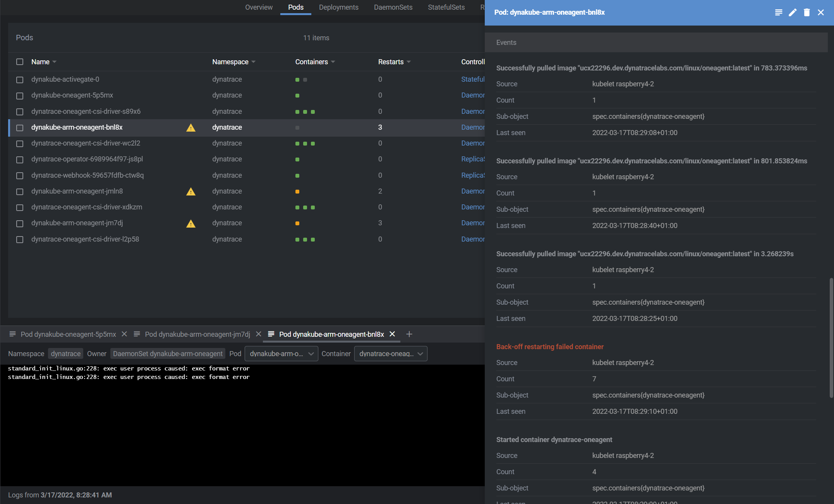Viewport: 834px width, 504px height.
Task: Select dynatrace-oneagent-csi-driver-l2p58 row
Action: (246, 239)
